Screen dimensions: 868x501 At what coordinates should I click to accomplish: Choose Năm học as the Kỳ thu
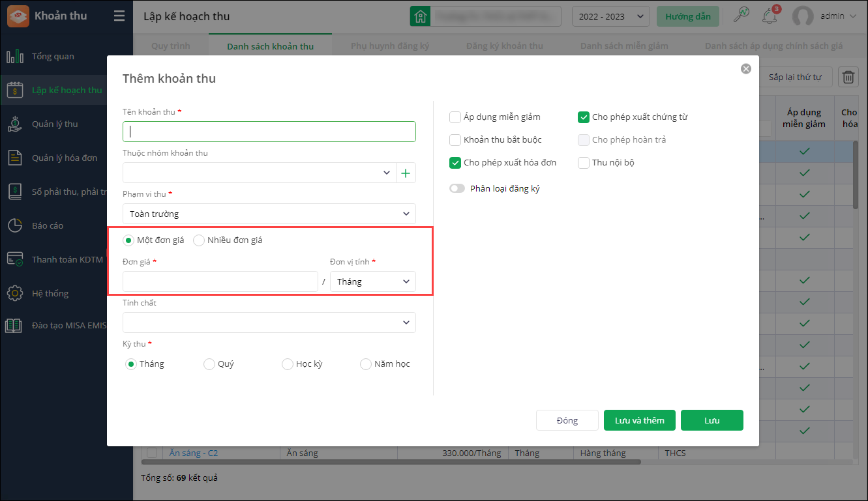coord(366,364)
